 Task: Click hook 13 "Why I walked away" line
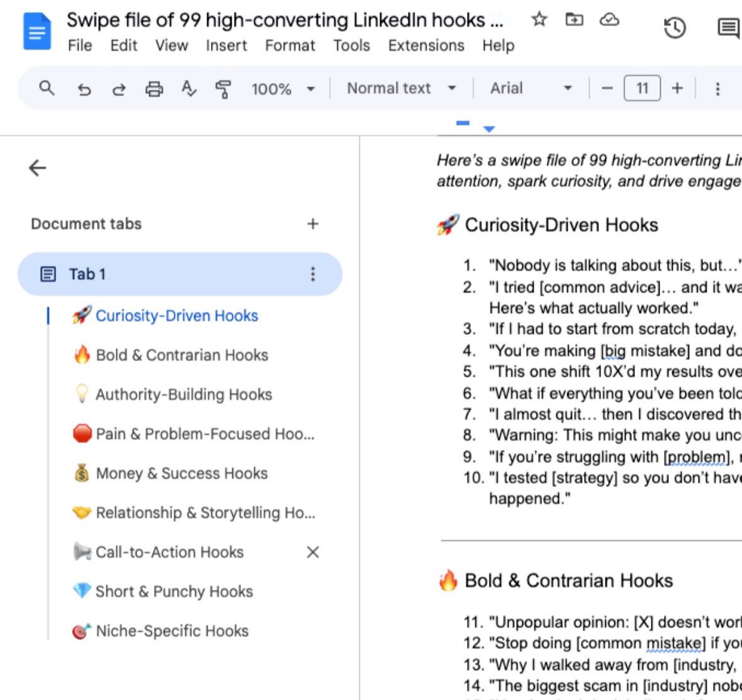tap(613, 665)
